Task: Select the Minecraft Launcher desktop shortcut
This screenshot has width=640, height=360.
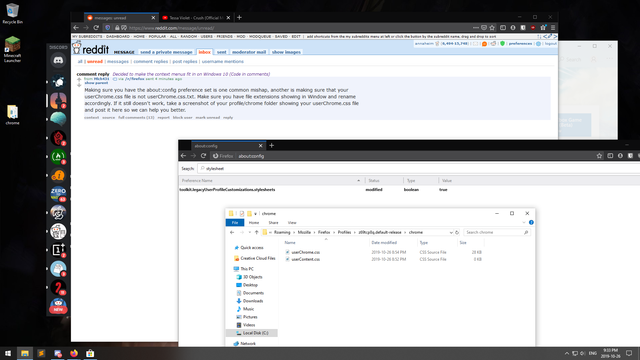Action: click(12, 49)
